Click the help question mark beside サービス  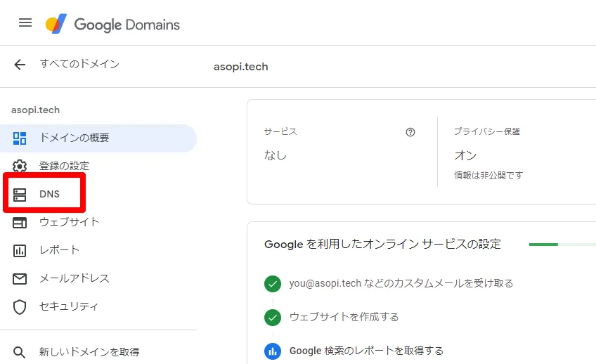point(410,132)
